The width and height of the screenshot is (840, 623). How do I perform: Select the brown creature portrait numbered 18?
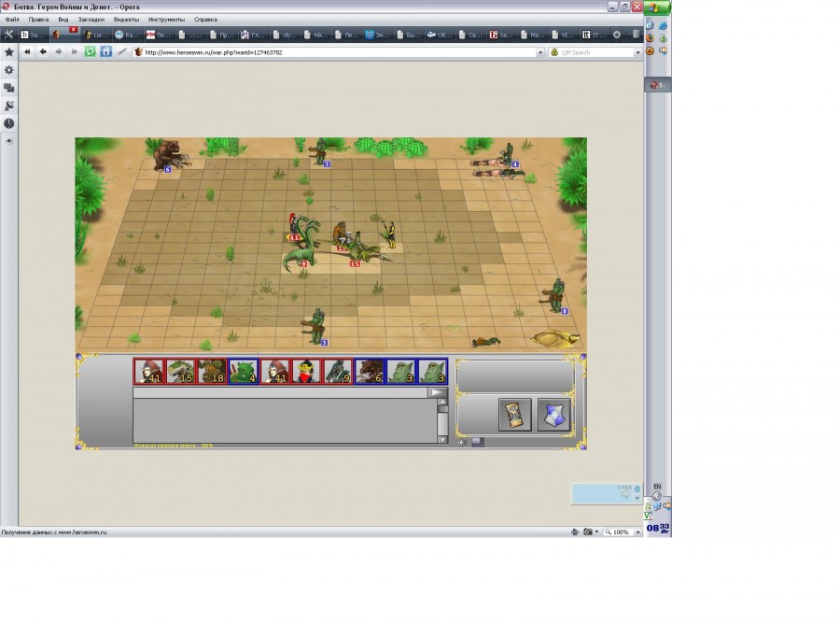tap(212, 371)
